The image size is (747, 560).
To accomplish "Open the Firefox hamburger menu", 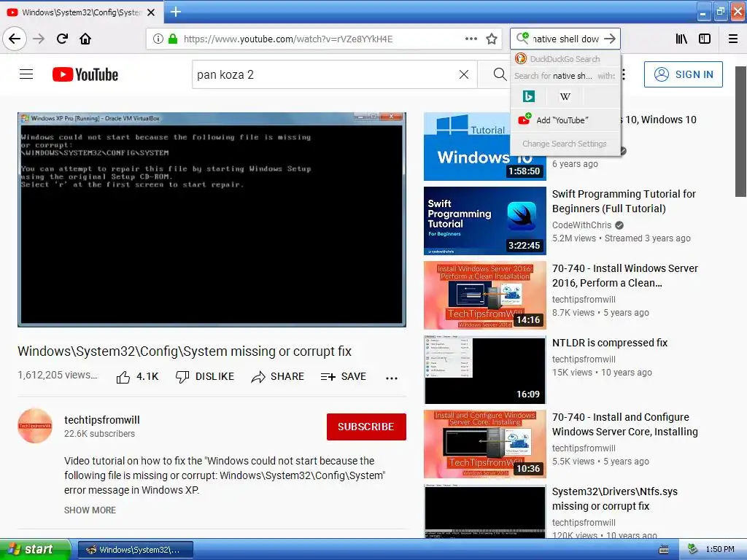I will 733,39.
